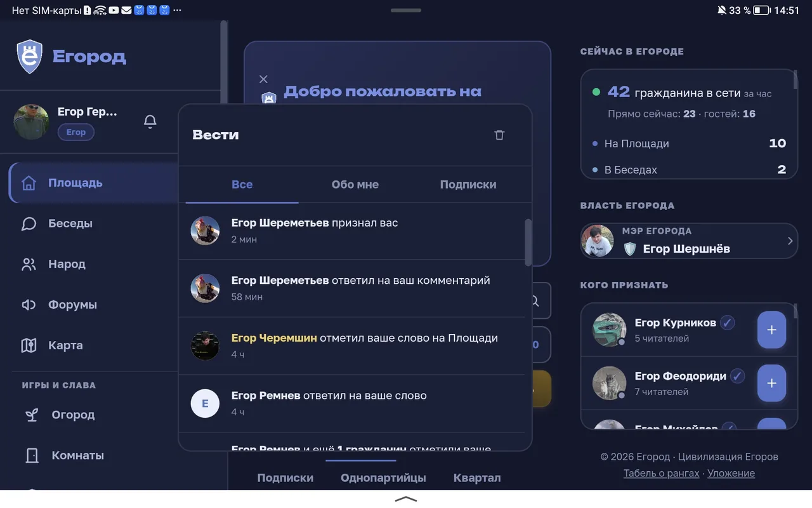Click the Егород shield logo
Image resolution: width=812 pixels, height=508 pixels.
(x=29, y=57)
